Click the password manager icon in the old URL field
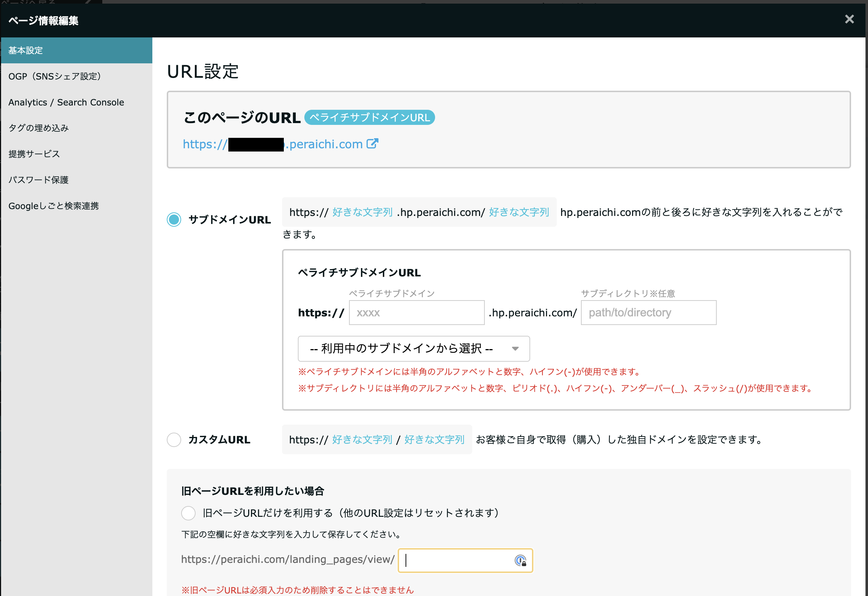868x596 pixels. tap(520, 560)
